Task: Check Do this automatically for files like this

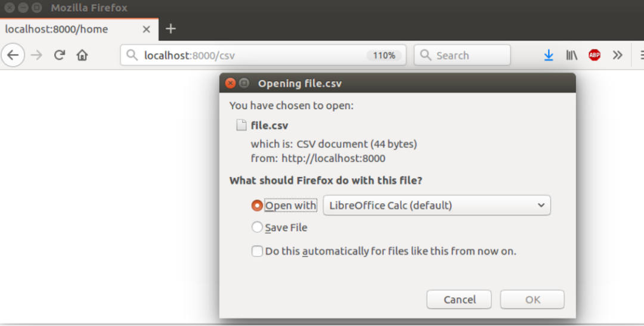Action: tap(257, 251)
